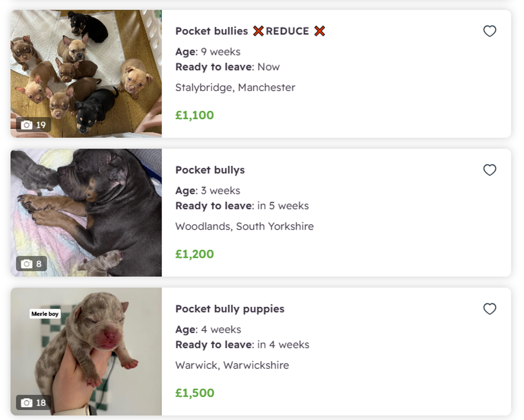Select the Warwick, Warwickshire location text
524x420 pixels.
(232, 365)
